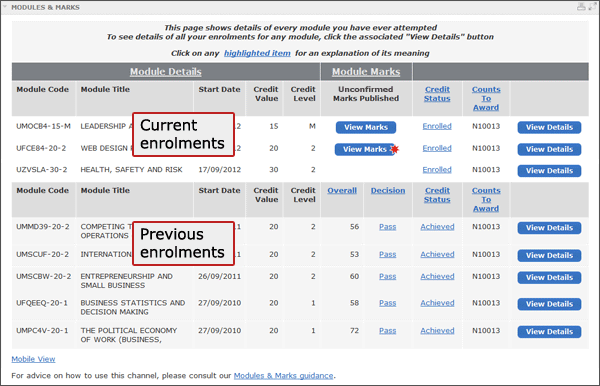
Task: Click Counts To Award header in current enrolments
Action: coord(486,98)
